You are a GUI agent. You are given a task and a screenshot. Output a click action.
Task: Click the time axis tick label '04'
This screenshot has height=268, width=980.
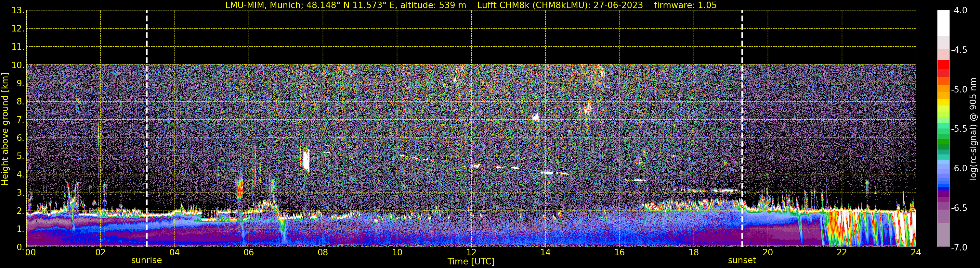coord(175,252)
